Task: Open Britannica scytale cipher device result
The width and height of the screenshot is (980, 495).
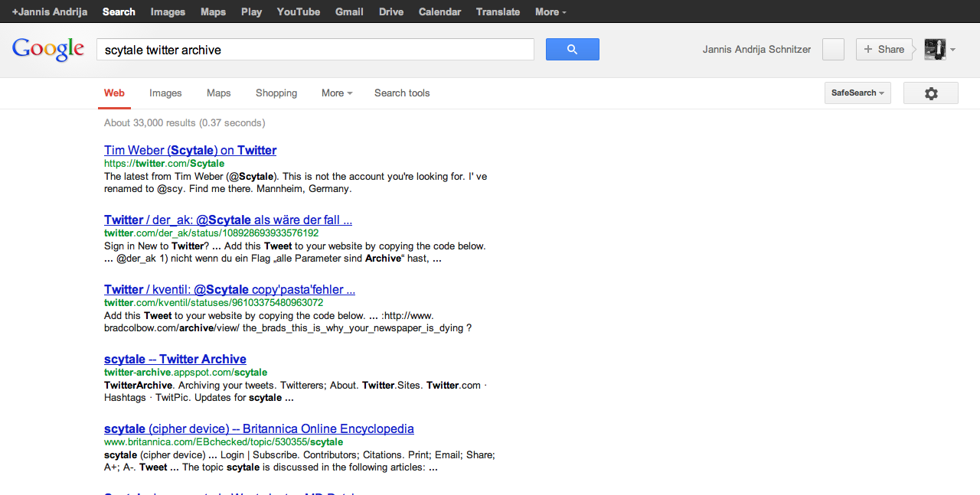Action: [259, 428]
